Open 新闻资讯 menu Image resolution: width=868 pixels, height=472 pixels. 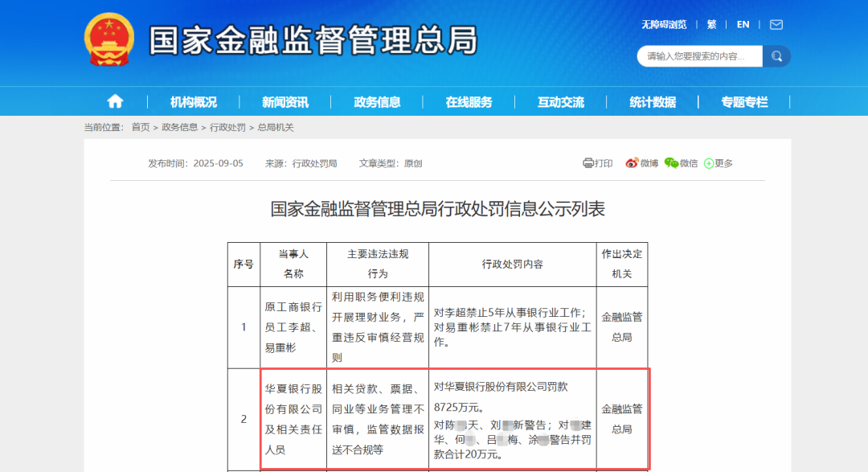point(285,102)
